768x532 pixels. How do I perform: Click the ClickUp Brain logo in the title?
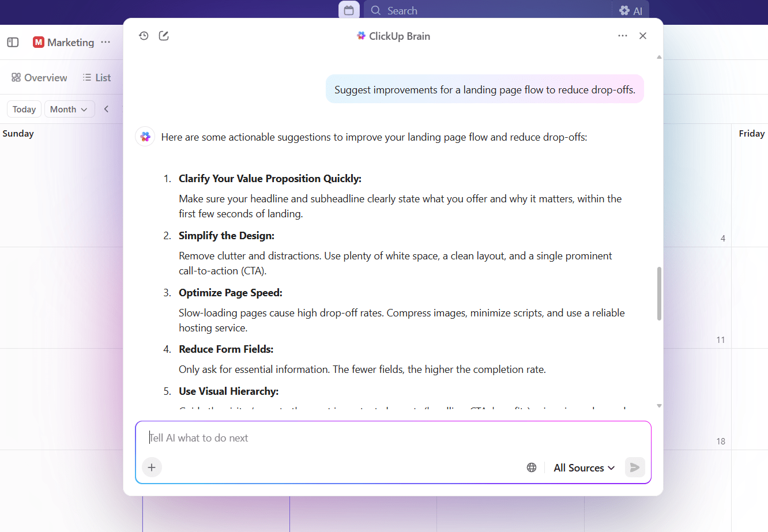(x=361, y=36)
